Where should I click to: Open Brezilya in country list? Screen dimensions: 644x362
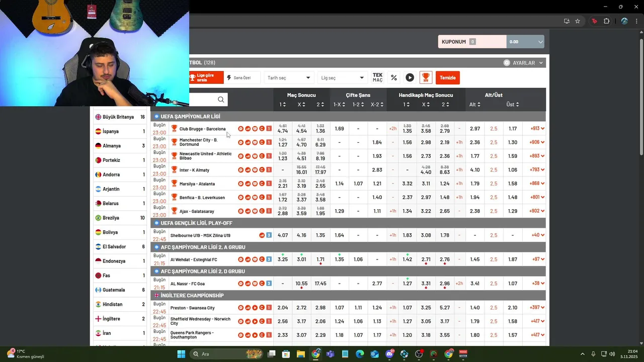click(x=120, y=218)
